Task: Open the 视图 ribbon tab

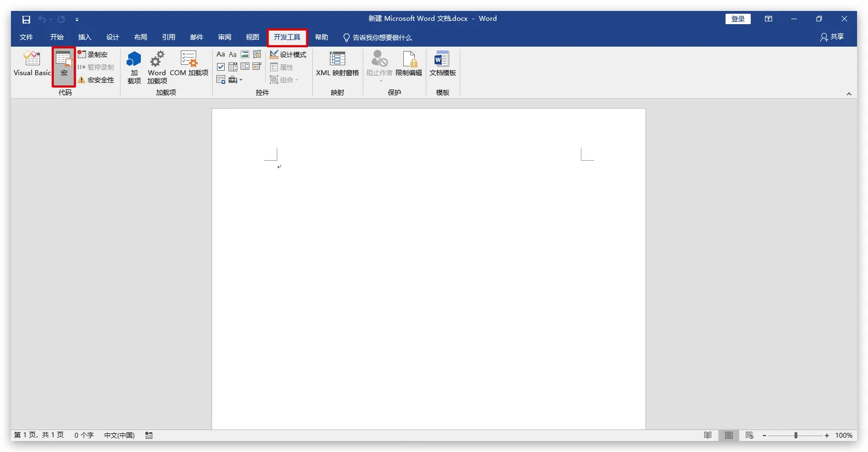Action: pyautogui.click(x=252, y=37)
